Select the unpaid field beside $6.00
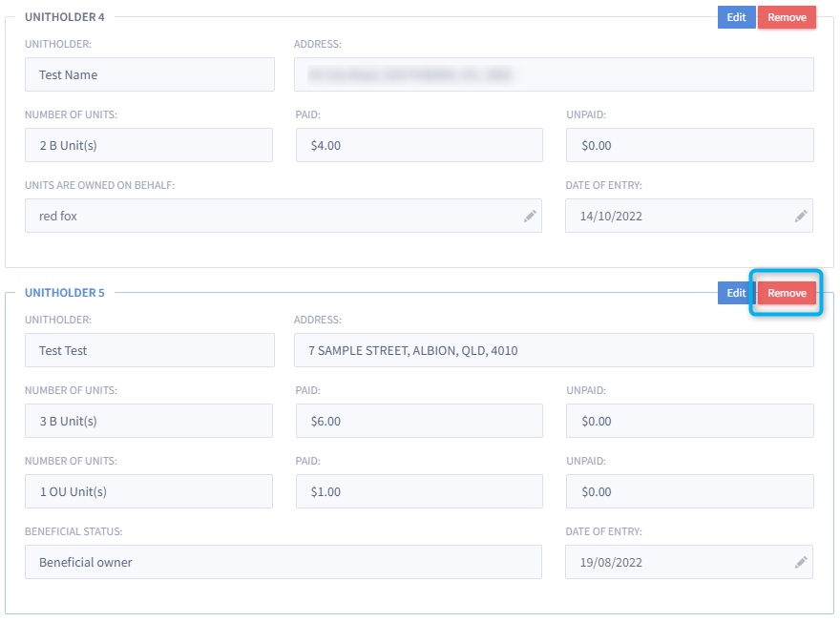Screen dimensions: 840x622 pyautogui.click(x=690, y=421)
